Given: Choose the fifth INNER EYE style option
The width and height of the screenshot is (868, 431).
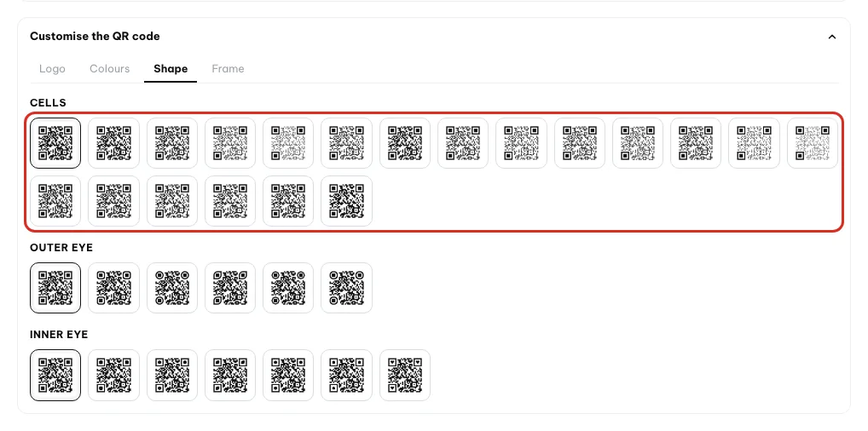Looking at the screenshot, I should [x=288, y=375].
